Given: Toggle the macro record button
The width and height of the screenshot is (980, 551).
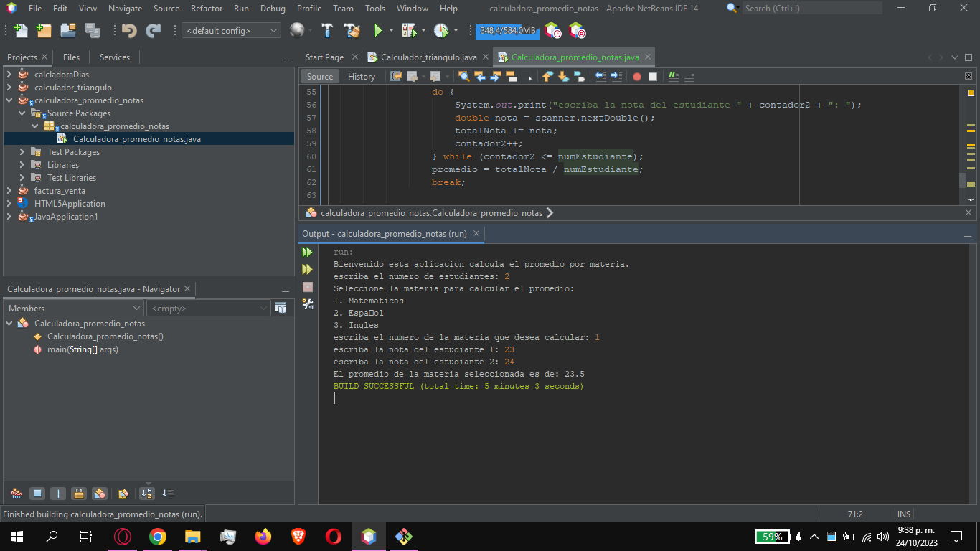Looking at the screenshot, I should 636,77.
